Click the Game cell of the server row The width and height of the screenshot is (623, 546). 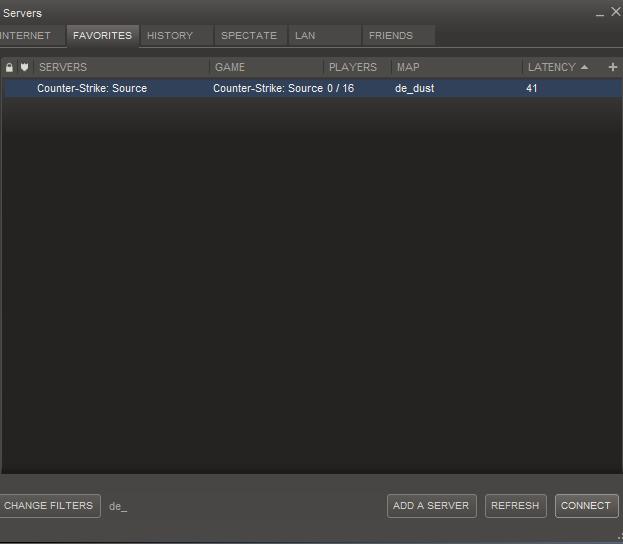coord(268,88)
